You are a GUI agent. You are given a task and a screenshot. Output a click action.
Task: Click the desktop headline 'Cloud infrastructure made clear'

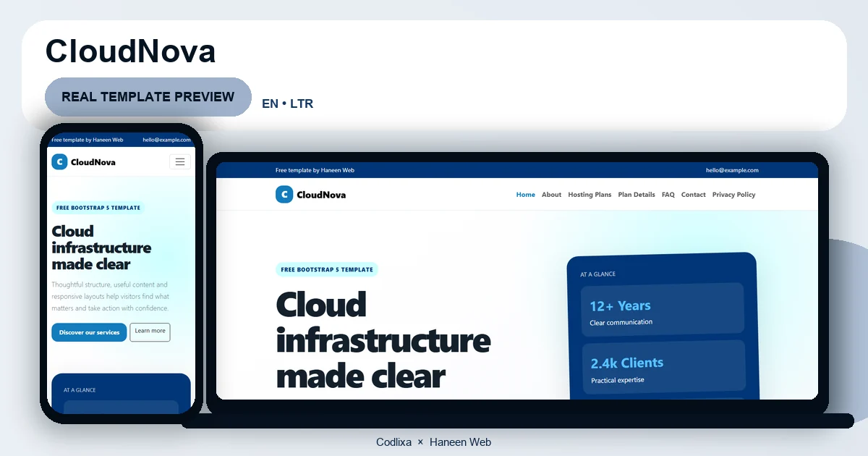pos(383,340)
